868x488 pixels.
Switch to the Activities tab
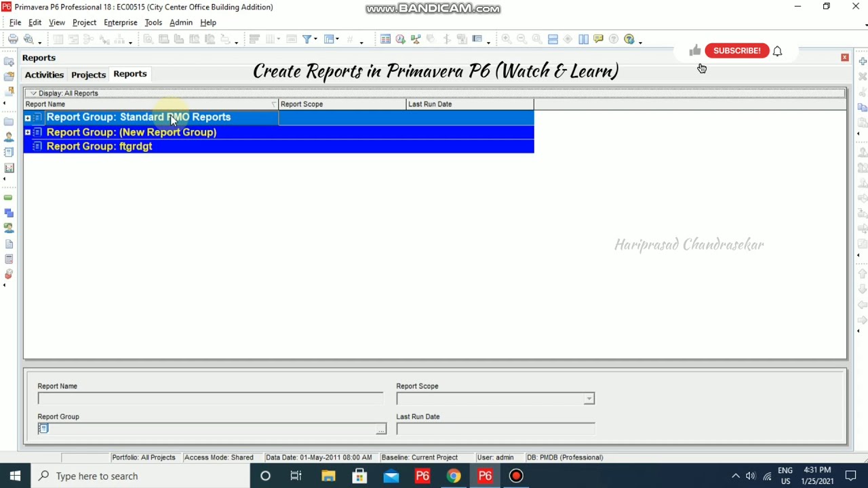click(x=44, y=75)
